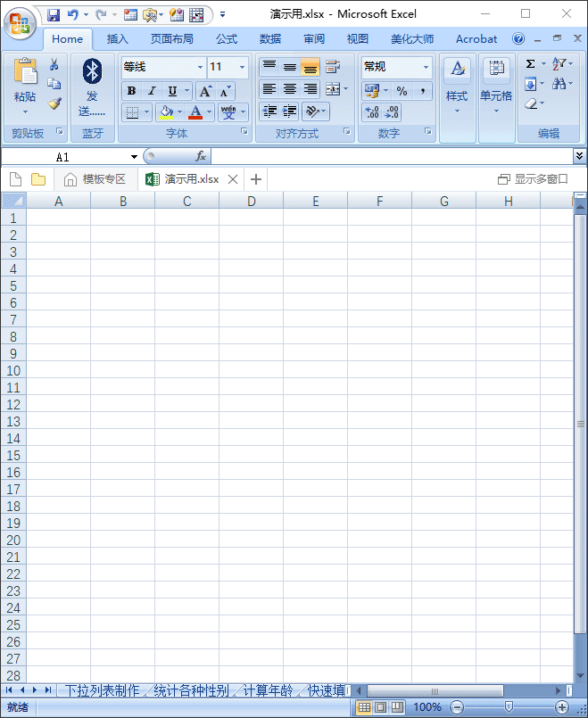Open Find & Select binoculars
The height and width of the screenshot is (718, 588).
pos(559,83)
